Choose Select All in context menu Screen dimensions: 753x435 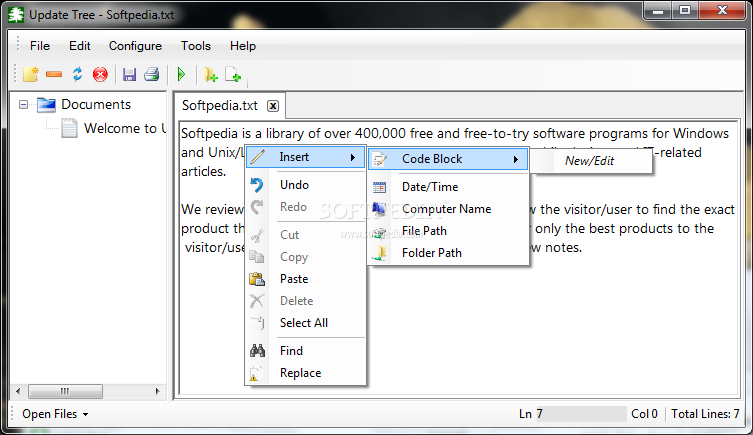tap(306, 323)
